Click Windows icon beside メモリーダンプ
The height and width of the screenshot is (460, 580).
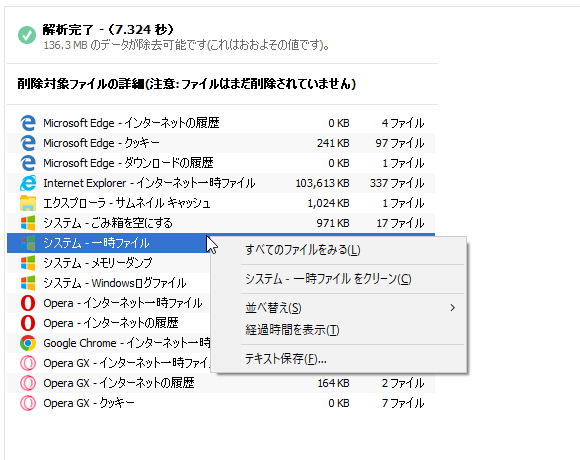tap(28, 263)
